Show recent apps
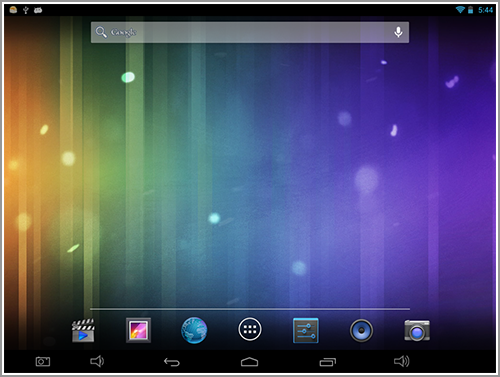The width and height of the screenshot is (500, 377). (328, 362)
